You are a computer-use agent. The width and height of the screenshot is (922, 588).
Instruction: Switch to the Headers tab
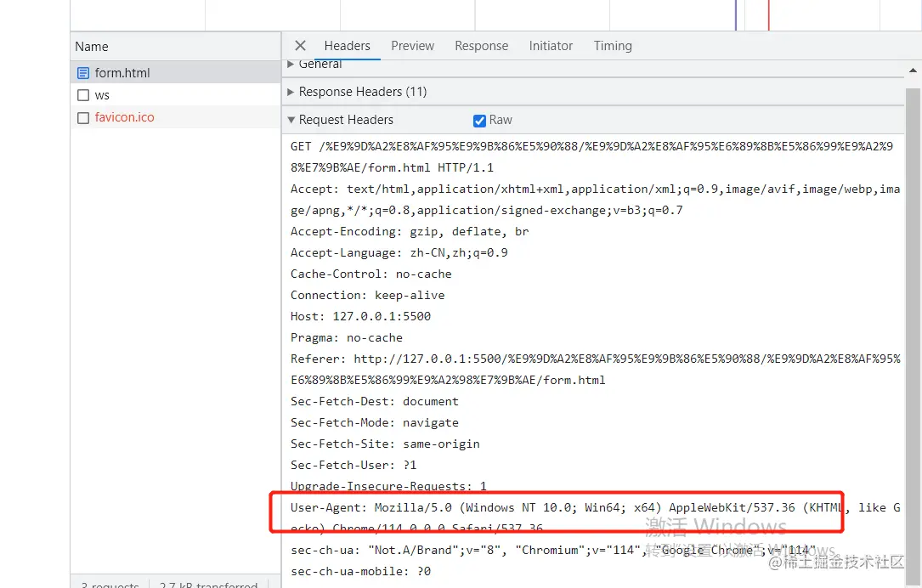pos(347,46)
